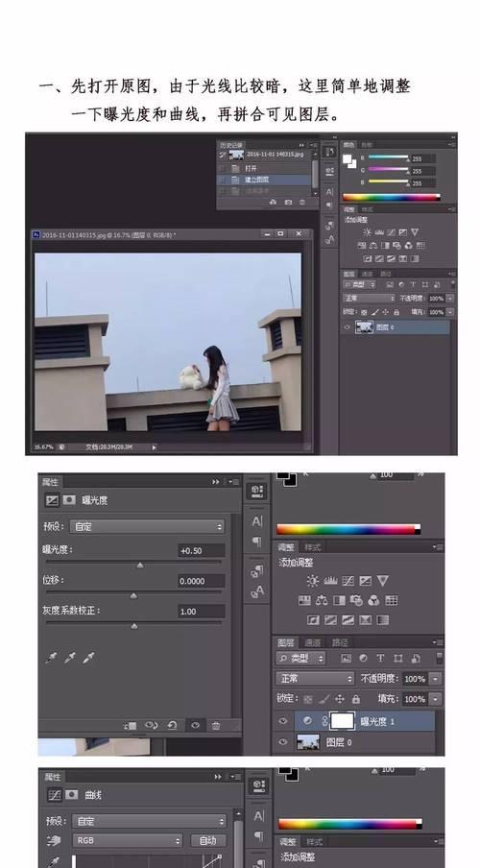Click the 位移 slider handle
480x868 pixels.
[x=133, y=595]
